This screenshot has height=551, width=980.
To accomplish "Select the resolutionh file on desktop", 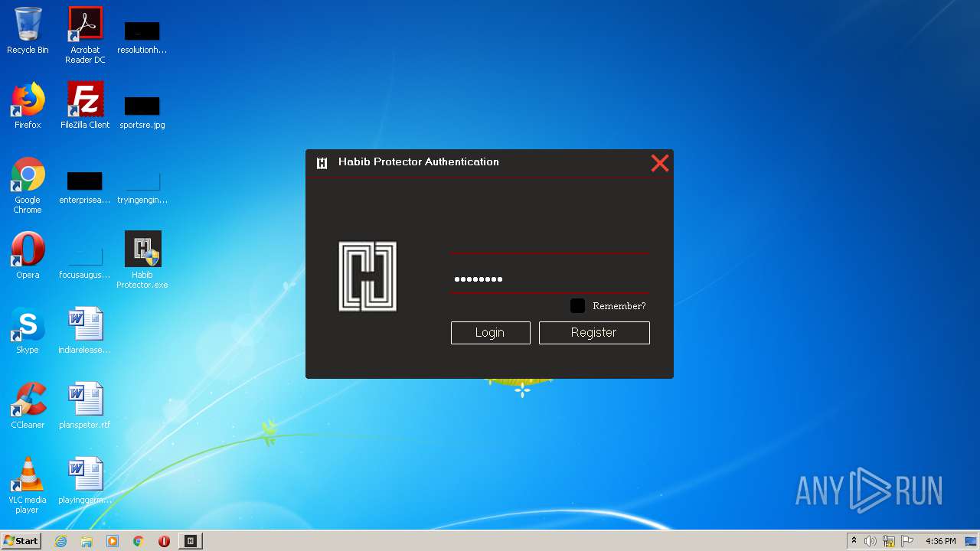I will click(142, 37).
